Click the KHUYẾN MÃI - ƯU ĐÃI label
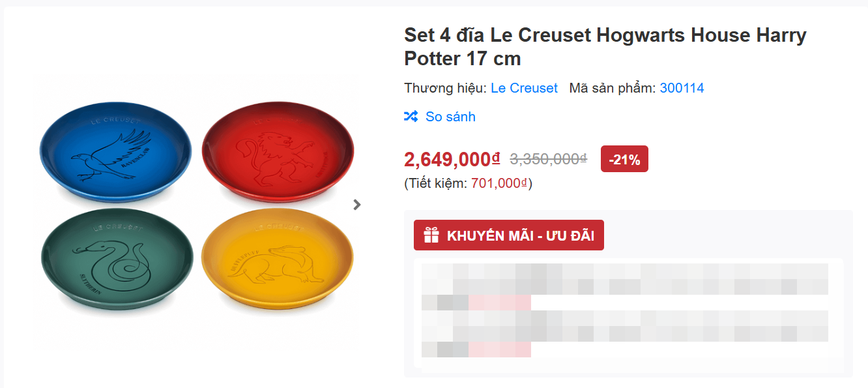Viewport: 868px width, 388px height. 520,235
